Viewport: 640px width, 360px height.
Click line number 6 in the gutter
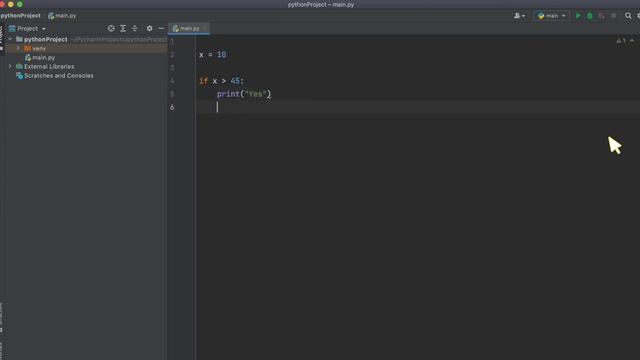[x=172, y=107]
